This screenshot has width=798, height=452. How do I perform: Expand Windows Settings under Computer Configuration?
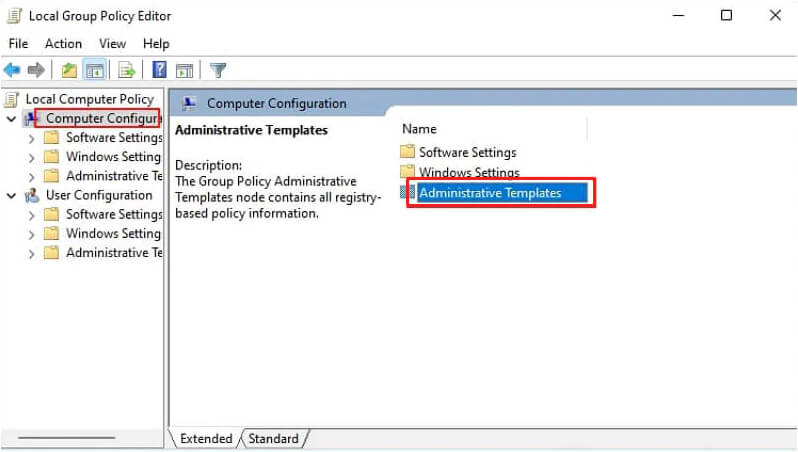point(32,158)
